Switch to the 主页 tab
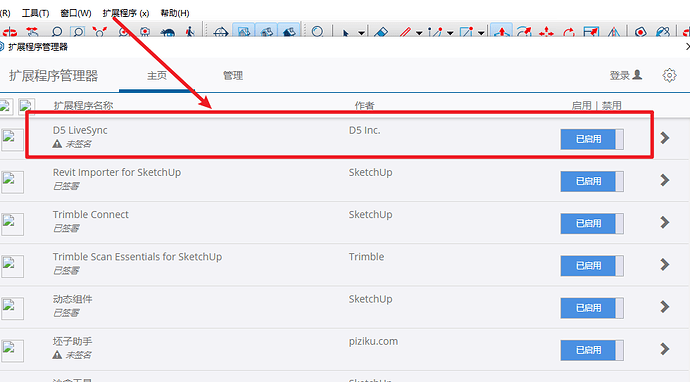This screenshot has height=382, width=690. (157, 76)
